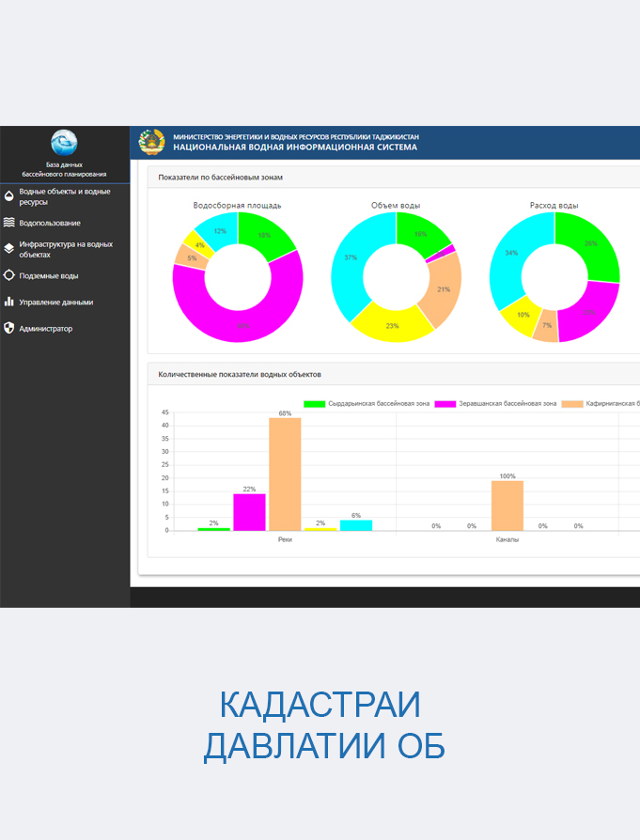Click the waves icon for Водопользование
The height and width of the screenshot is (840, 640).
pyautogui.click(x=9, y=223)
